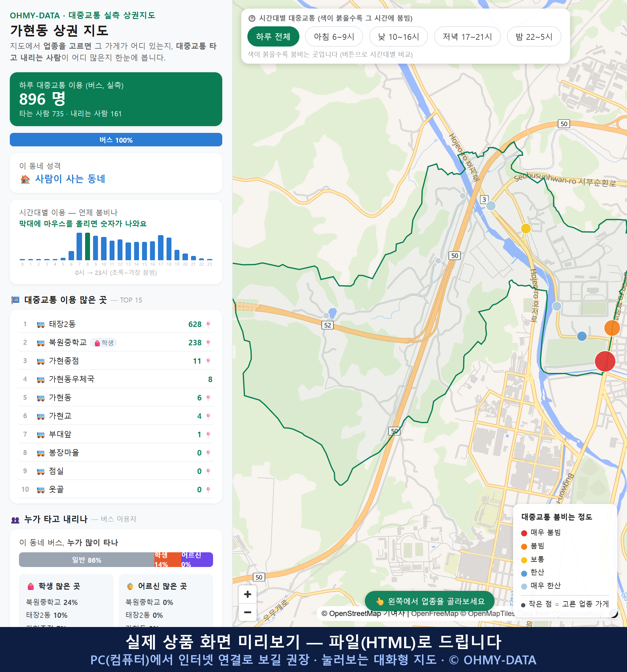Click the pin icon for 봉장마을
This screenshot has height=672, width=627.
[x=208, y=452]
